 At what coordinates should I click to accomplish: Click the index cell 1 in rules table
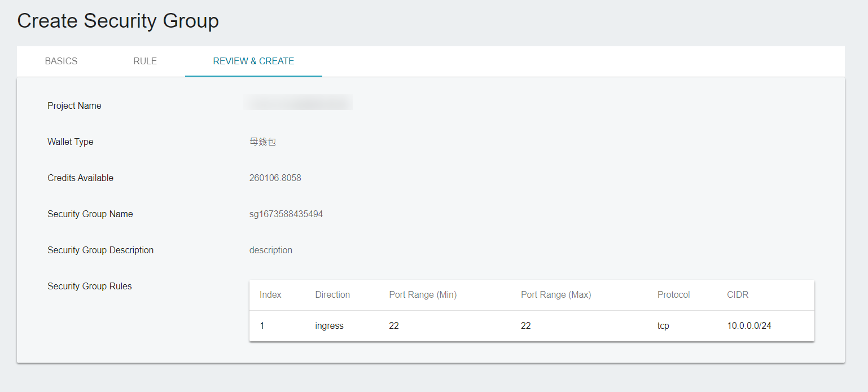click(262, 325)
